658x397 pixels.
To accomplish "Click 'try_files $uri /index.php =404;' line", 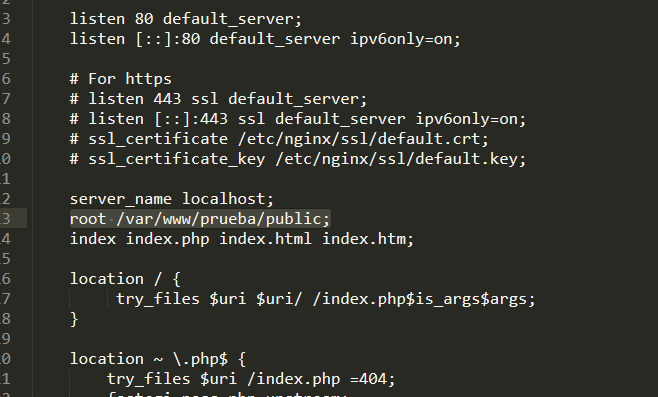I will (x=251, y=379).
